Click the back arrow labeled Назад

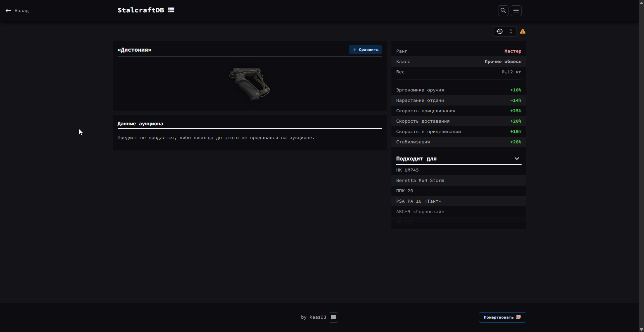point(17,11)
